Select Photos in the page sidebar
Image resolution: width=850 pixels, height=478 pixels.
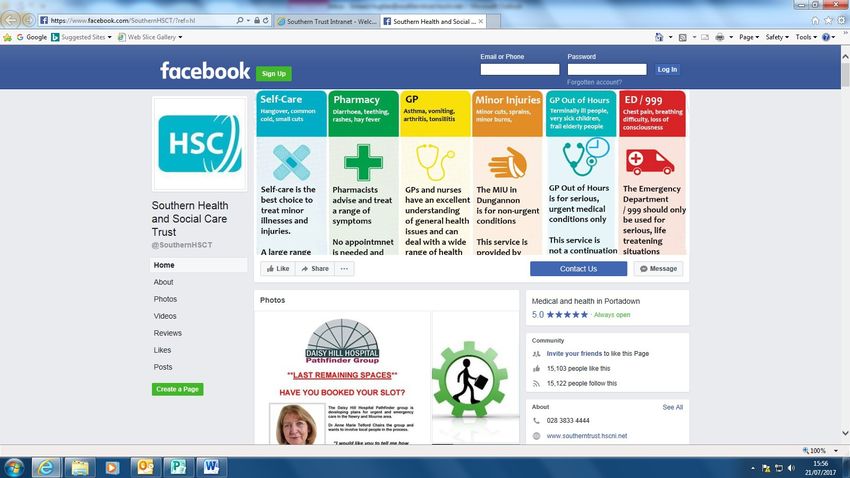165,299
